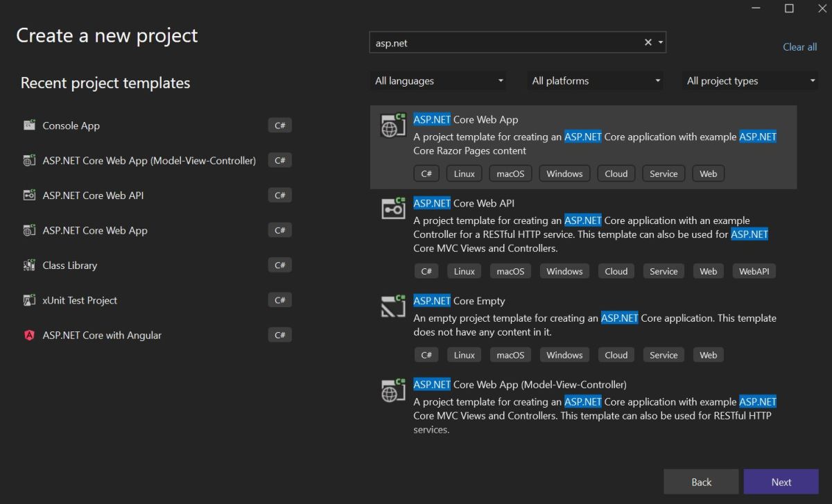This screenshot has height=504, width=832.
Task: Click the Console App template icon
Action: (29, 125)
